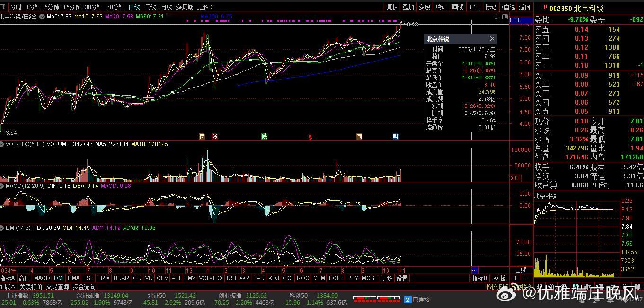The image size is (644, 308).
Task: Switch indicator to RSI
Action: tap(231, 278)
